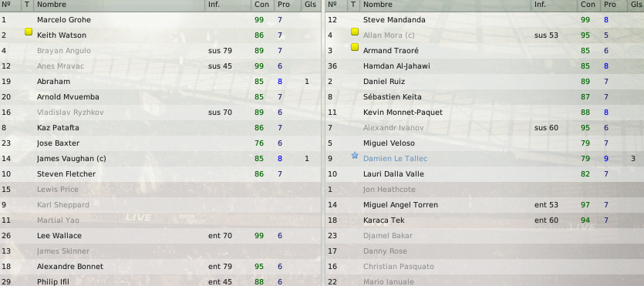The image size is (644, 286).
Task: Click Armand Traoré's yellow card icon
Action: 355,47
